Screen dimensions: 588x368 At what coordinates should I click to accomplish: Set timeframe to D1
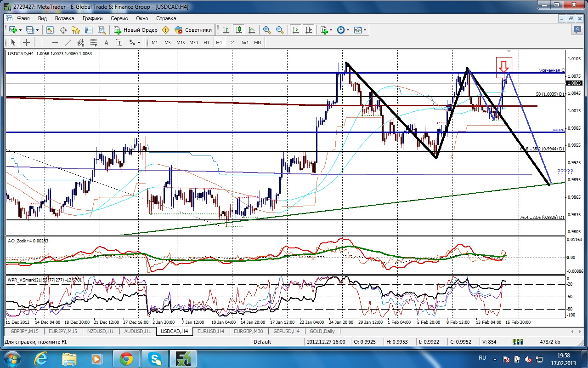coord(232,42)
